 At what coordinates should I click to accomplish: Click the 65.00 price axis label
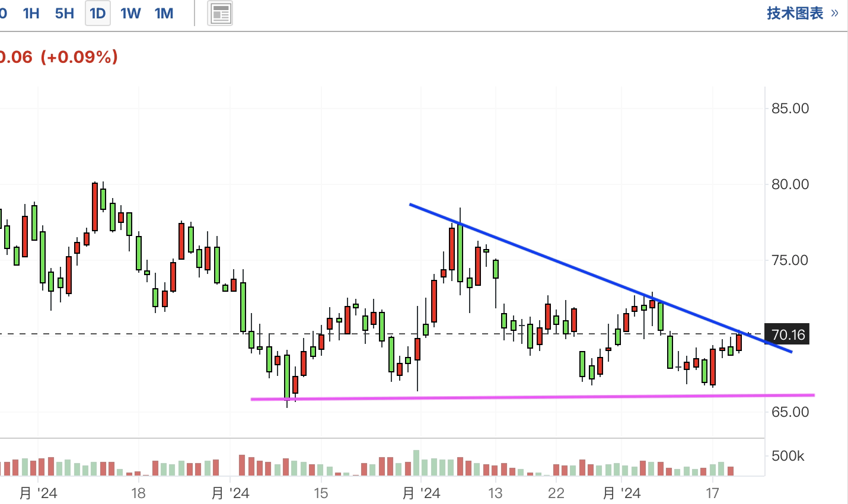pyautogui.click(x=790, y=412)
